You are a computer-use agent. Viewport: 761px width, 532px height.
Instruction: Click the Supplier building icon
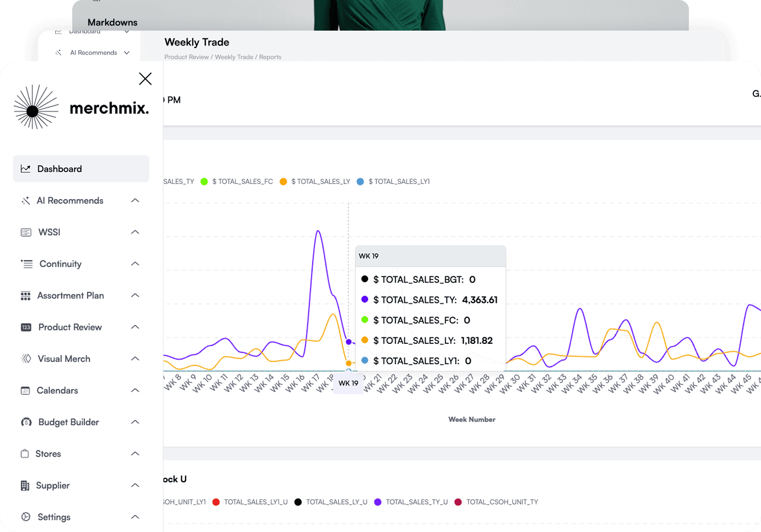pos(25,486)
